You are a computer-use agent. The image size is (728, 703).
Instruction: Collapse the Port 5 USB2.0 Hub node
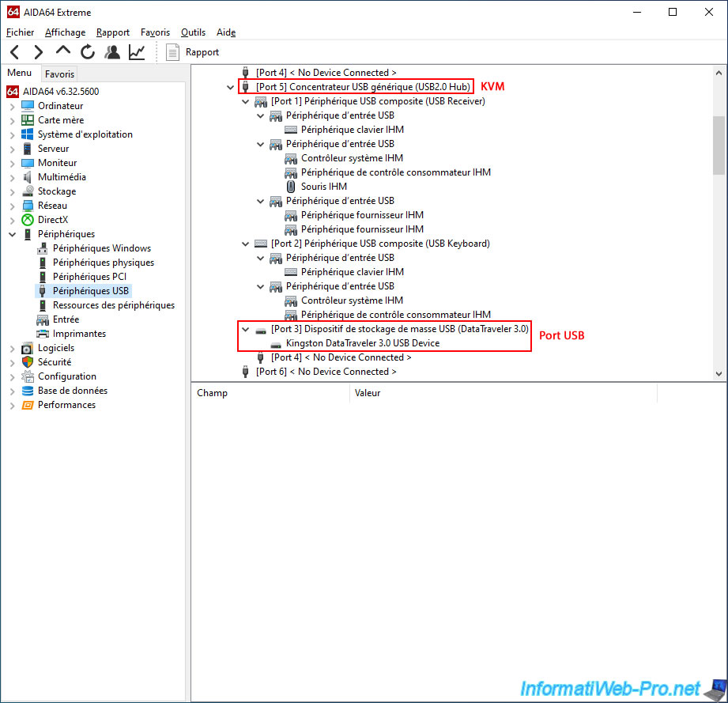[230, 87]
